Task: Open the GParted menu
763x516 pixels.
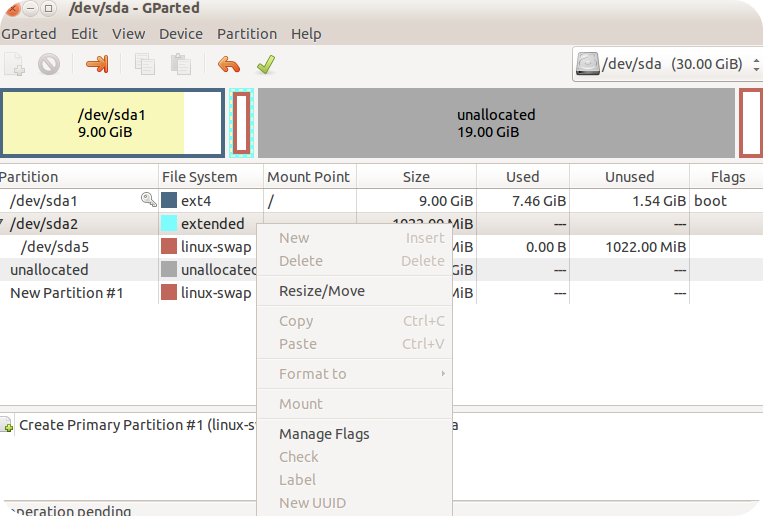Action: [29, 34]
